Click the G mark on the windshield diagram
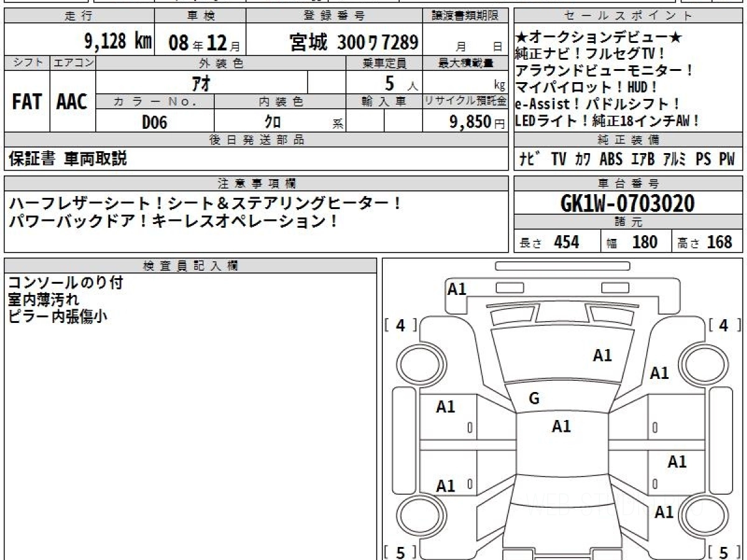Viewport: 747px width, 560px height. [x=534, y=399]
